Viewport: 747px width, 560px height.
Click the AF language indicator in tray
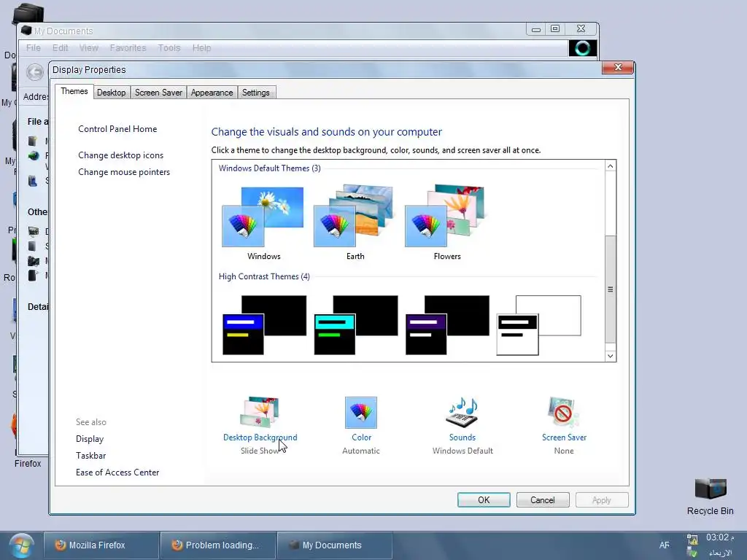point(664,545)
